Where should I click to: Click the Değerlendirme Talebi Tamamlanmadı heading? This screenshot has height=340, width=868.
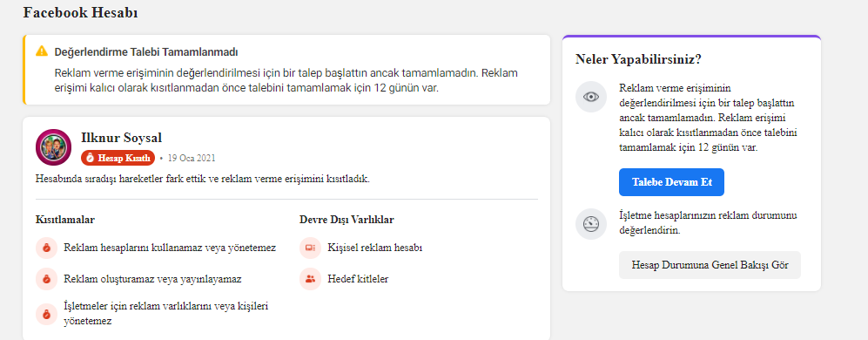(146, 52)
